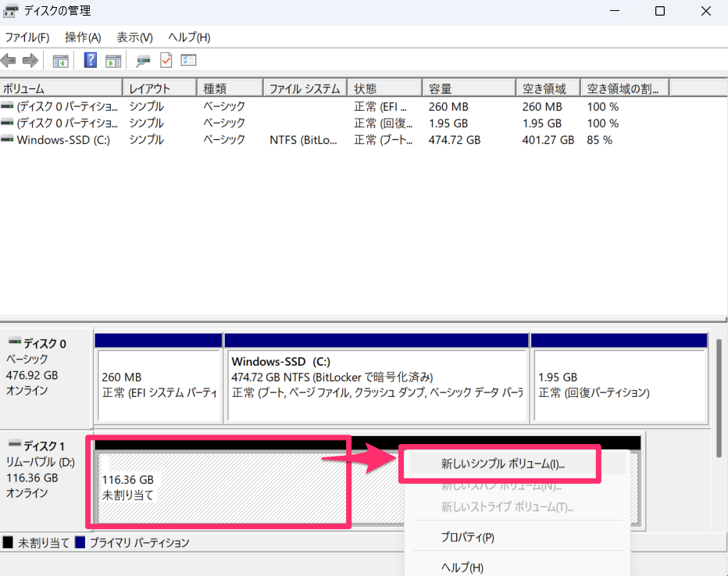
Task: Sort by the 容量 column header
Action: (x=468, y=88)
